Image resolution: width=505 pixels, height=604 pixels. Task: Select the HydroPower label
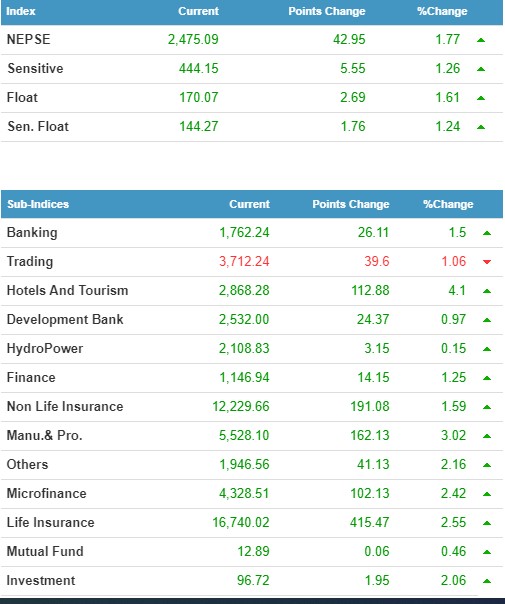[x=45, y=349]
